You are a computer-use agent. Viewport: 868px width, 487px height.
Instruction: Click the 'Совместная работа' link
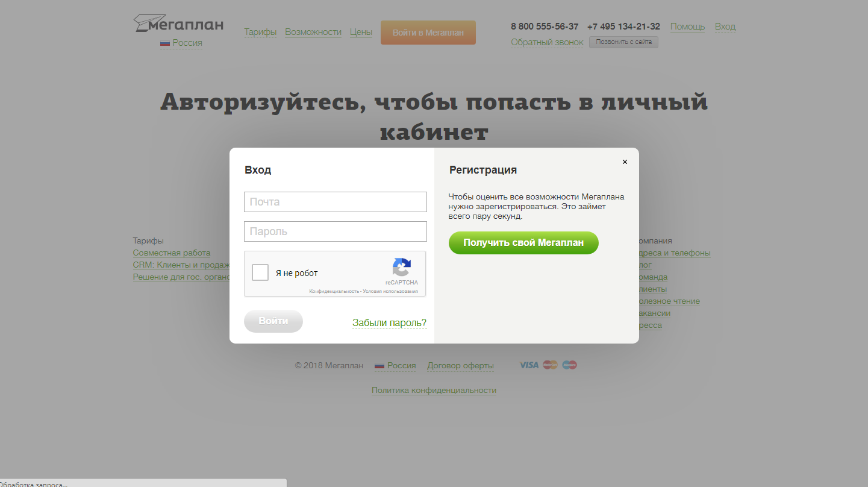[x=172, y=253]
